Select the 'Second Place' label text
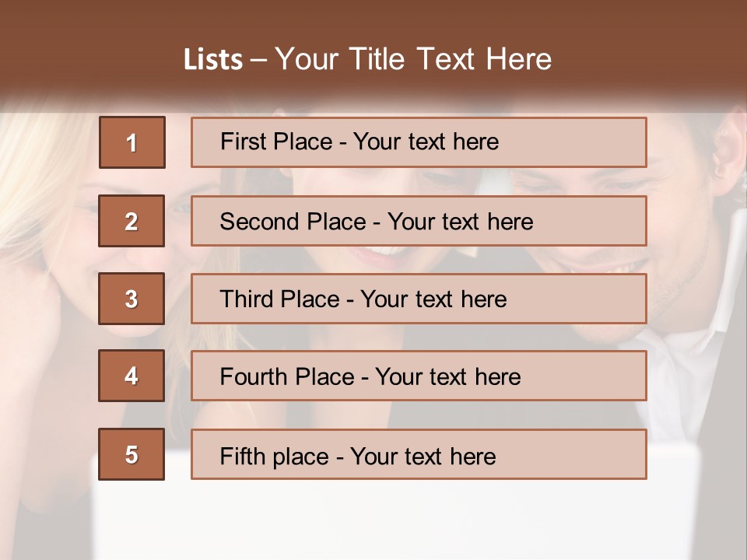 [x=292, y=222]
